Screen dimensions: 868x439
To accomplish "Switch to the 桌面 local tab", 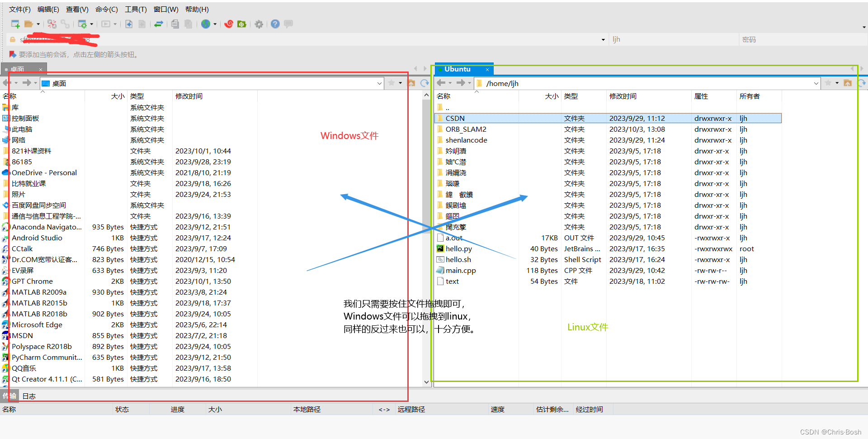I will [24, 69].
